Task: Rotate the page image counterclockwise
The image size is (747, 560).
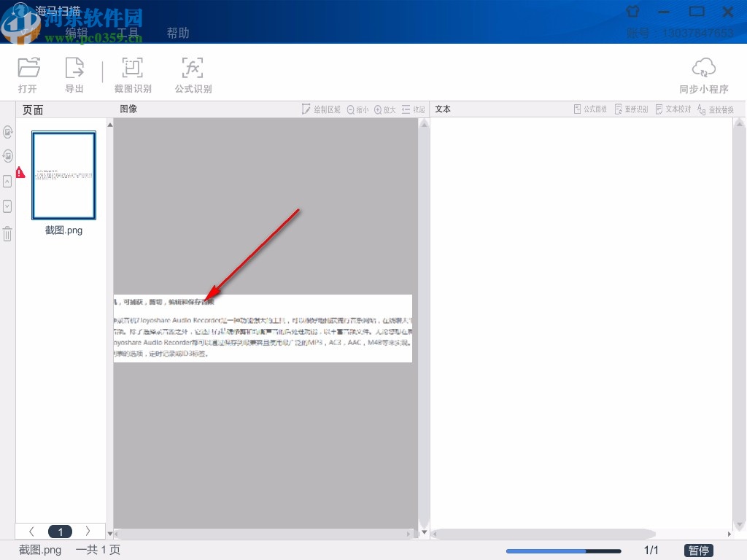Action: point(7,156)
